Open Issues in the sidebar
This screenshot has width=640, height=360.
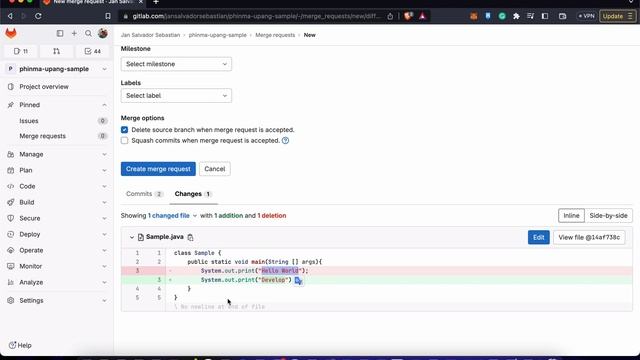[57, 121]
